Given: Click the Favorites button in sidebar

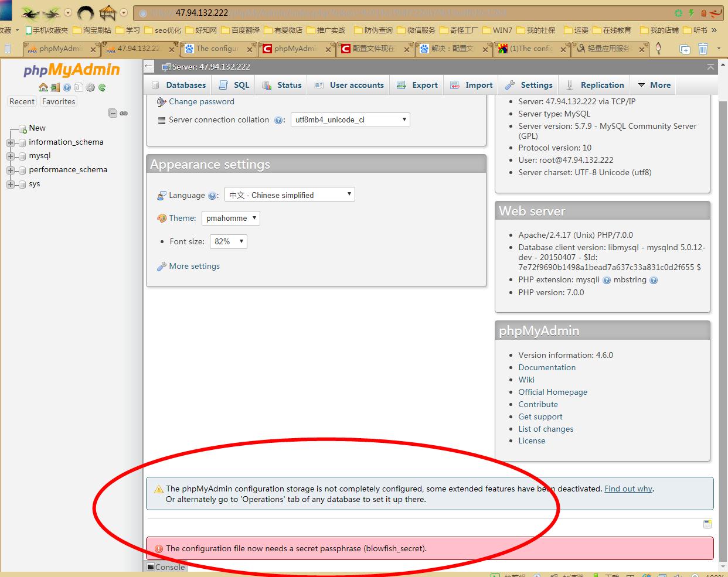Looking at the screenshot, I should pos(59,101).
